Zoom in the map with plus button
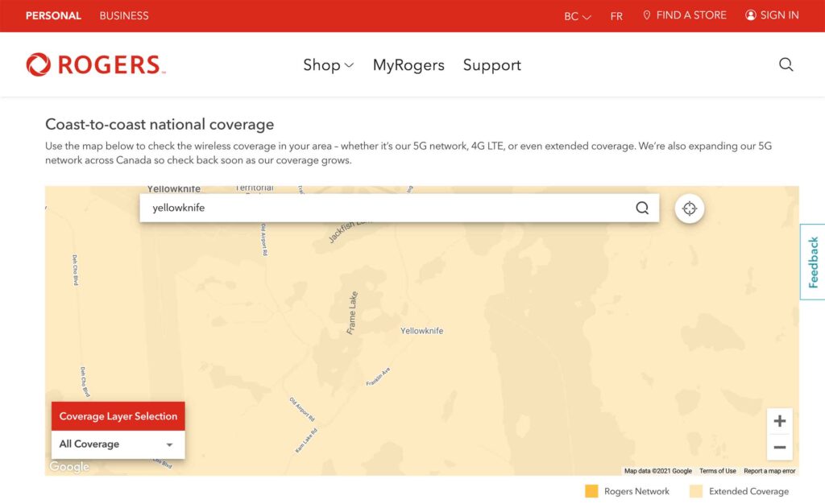The height and width of the screenshot is (504, 825). click(x=779, y=421)
